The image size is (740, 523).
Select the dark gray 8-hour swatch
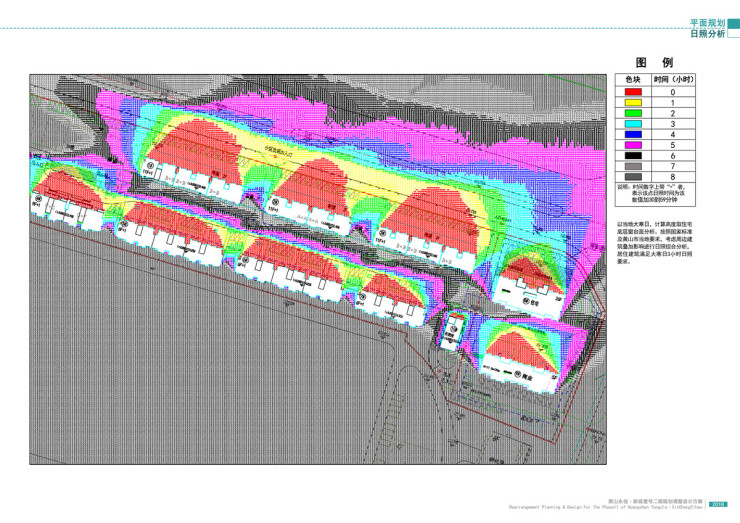(632, 178)
